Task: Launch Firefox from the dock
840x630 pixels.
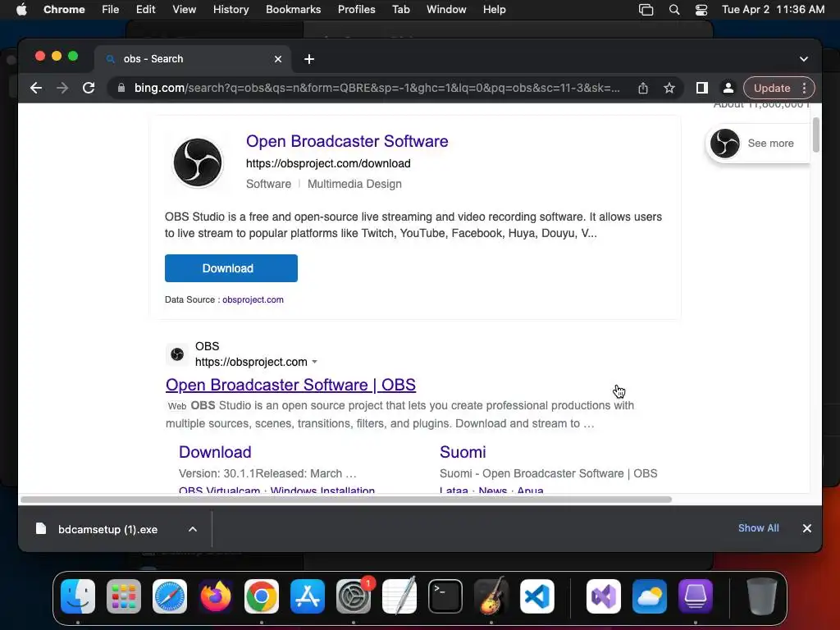Action: coord(216,596)
